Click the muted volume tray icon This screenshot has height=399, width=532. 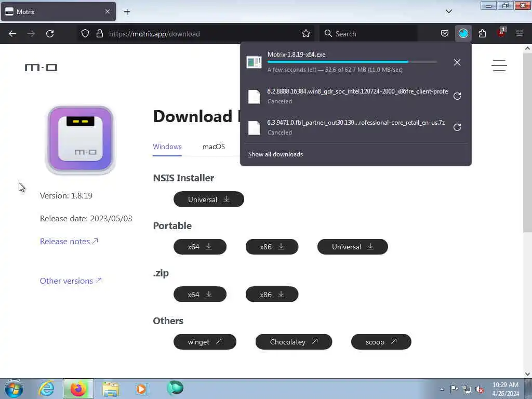(x=480, y=389)
